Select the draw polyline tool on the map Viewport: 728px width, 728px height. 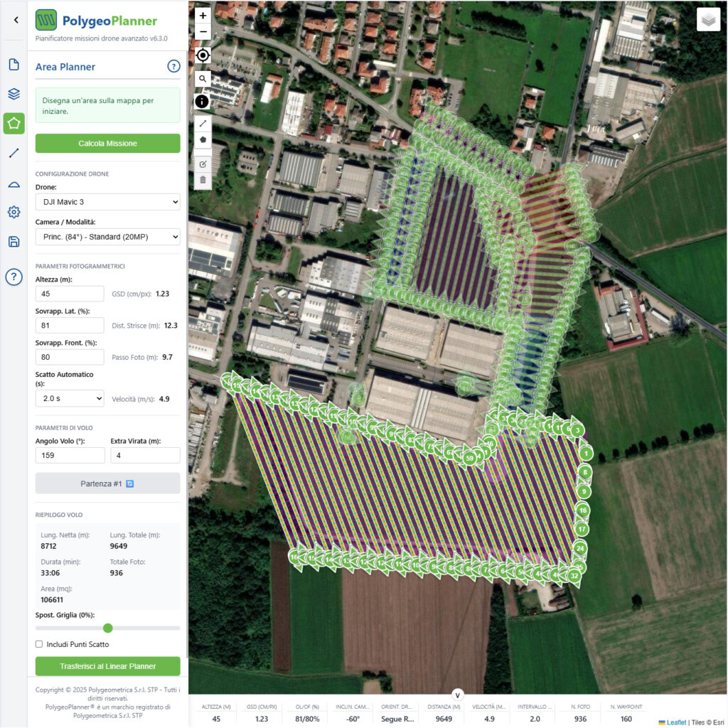click(203, 124)
